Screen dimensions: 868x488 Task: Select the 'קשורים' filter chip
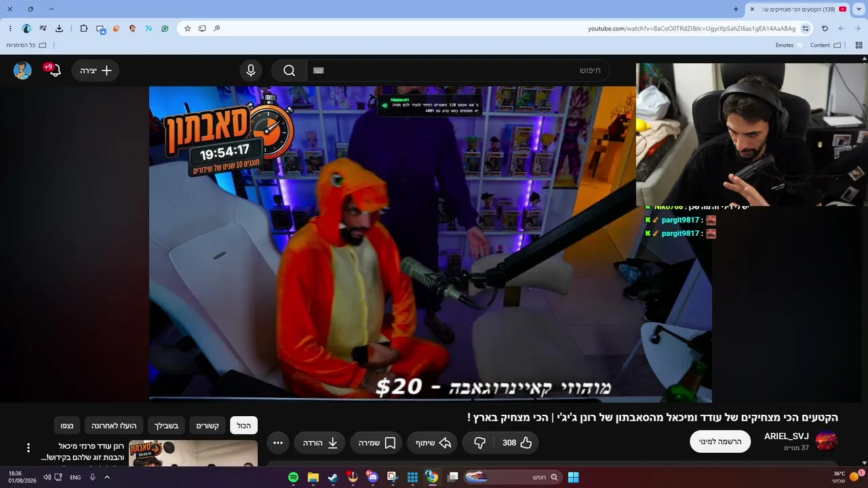208,426
